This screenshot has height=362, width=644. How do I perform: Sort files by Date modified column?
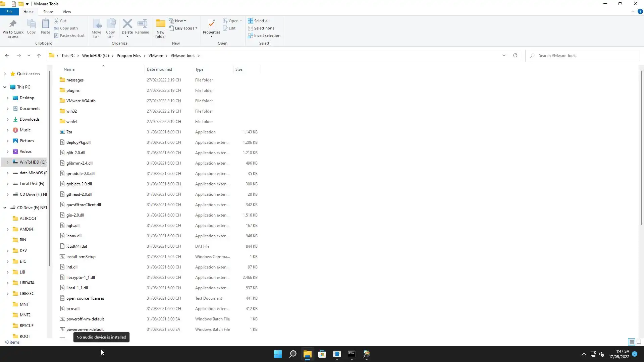tap(159, 69)
